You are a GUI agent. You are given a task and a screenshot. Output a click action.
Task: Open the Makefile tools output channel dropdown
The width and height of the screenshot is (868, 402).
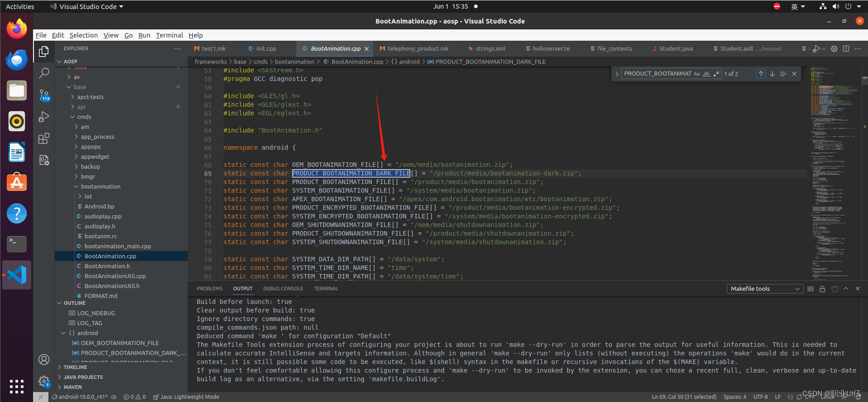pos(765,289)
